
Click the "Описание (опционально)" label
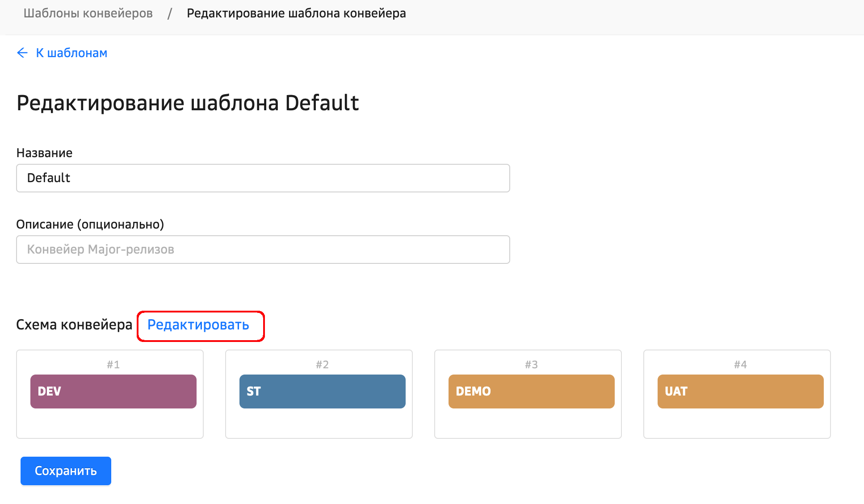tap(90, 225)
